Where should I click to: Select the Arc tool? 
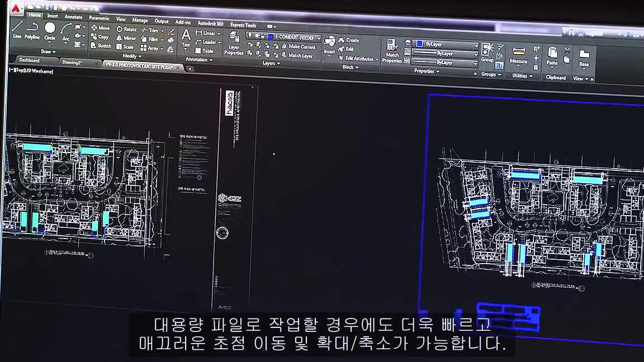click(x=66, y=32)
